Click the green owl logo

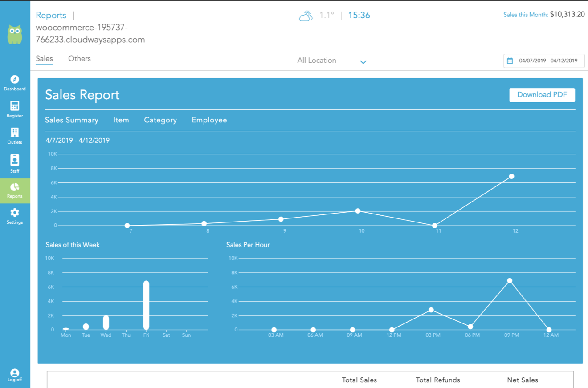(x=15, y=34)
